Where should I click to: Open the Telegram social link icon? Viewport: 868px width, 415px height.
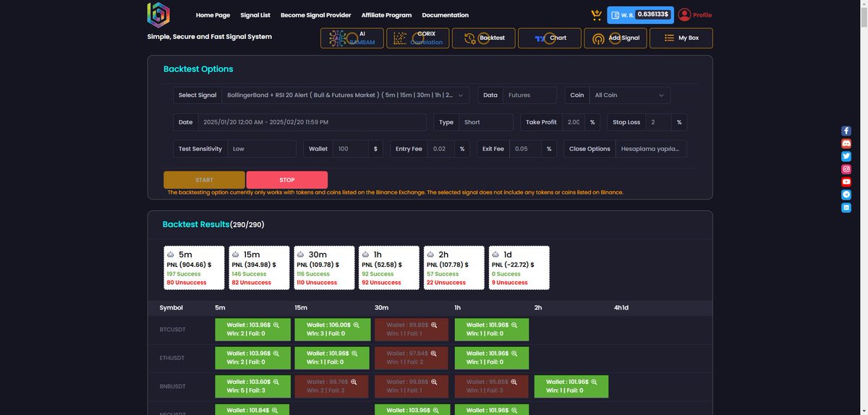click(x=846, y=194)
